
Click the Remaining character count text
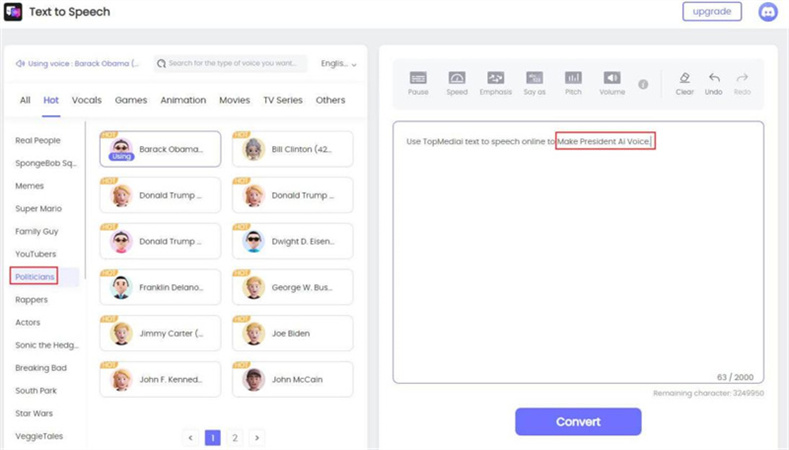[708, 393]
